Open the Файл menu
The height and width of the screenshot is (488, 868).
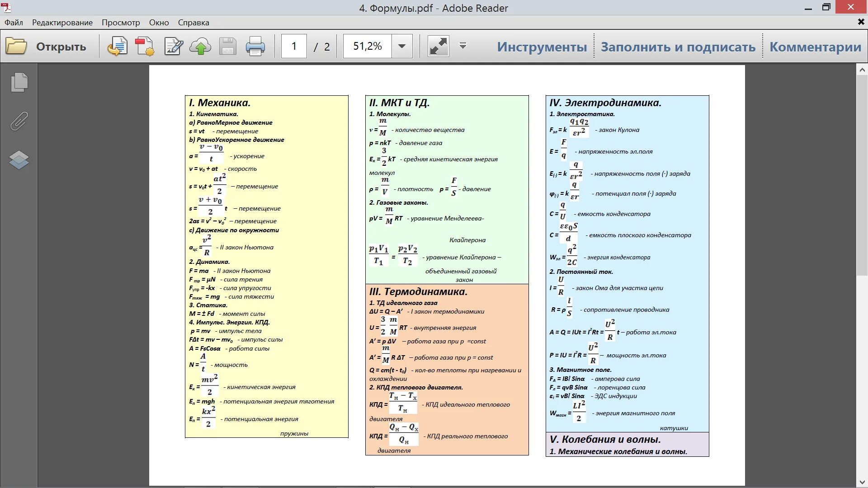14,23
